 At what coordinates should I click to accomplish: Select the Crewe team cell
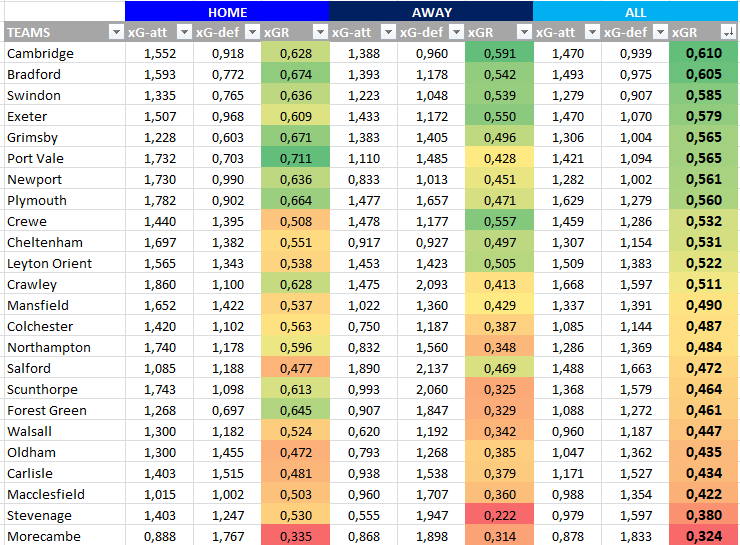pos(64,221)
